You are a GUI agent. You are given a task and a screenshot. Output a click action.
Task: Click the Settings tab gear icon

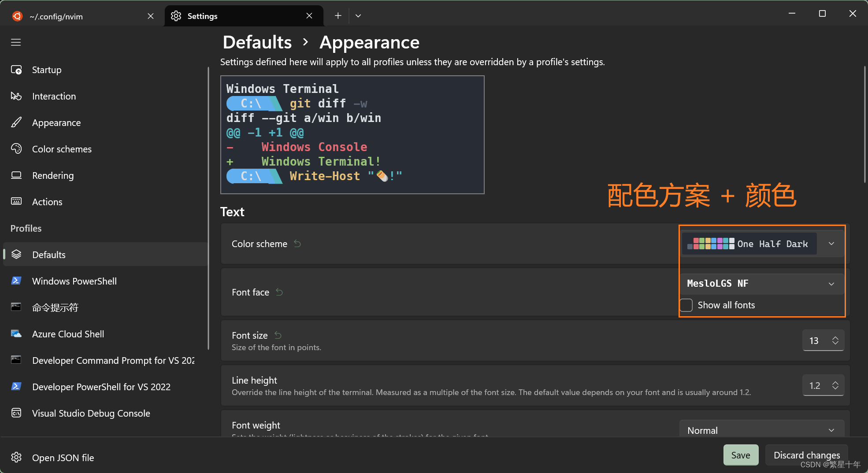[x=176, y=16]
